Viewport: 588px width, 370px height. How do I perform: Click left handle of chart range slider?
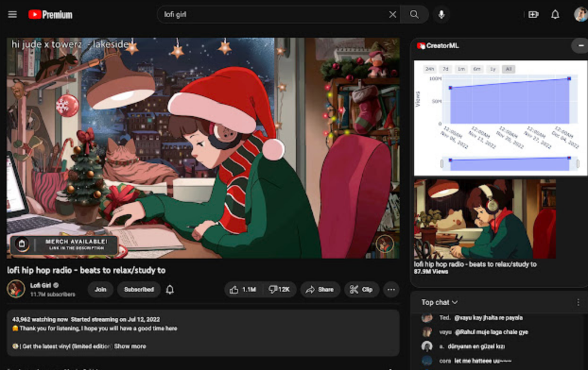[442, 164]
